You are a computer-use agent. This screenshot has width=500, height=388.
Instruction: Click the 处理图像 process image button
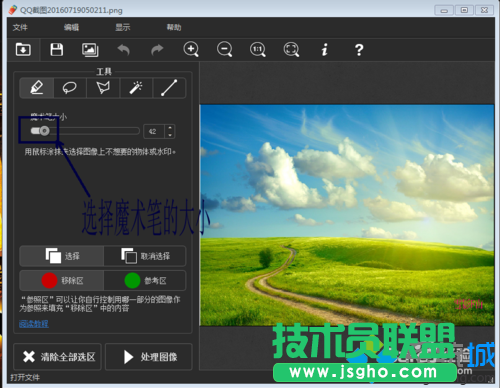click(149, 357)
